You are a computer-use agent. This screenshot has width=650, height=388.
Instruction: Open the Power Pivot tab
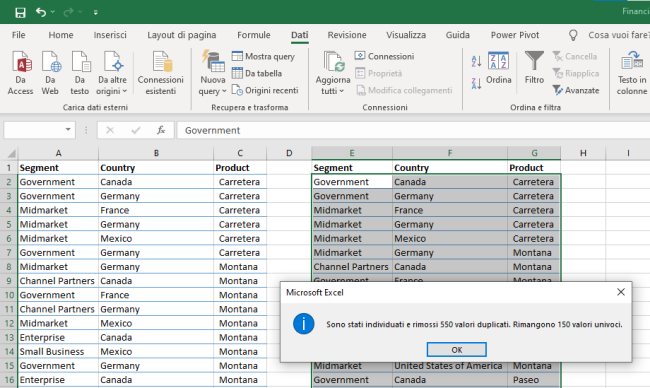pos(515,35)
